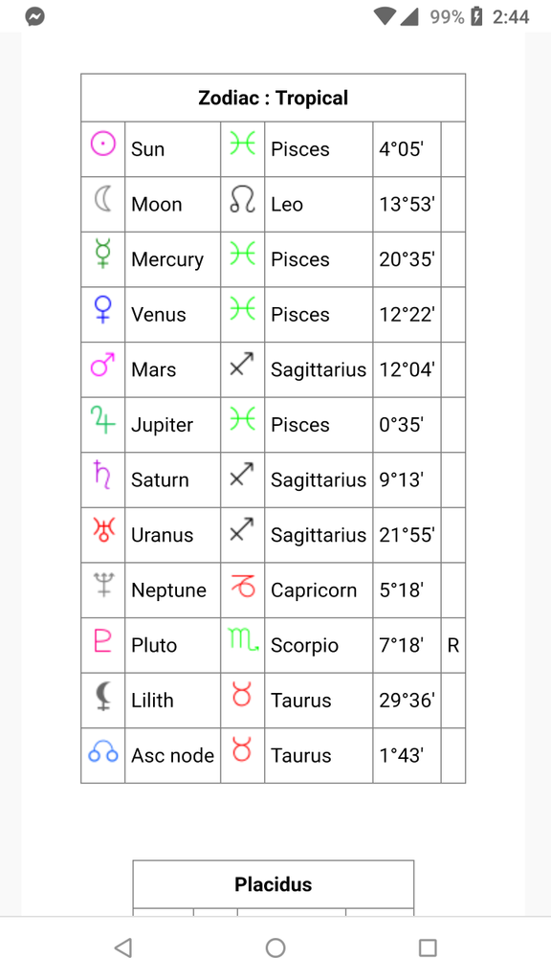Select the Zodiac : Tropical table header

tap(273, 98)
